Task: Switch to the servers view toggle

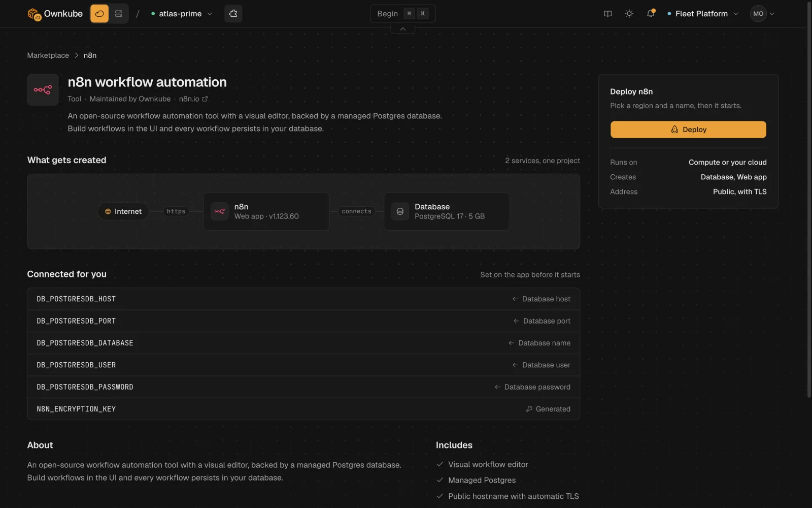Action: tap(119, 14)
